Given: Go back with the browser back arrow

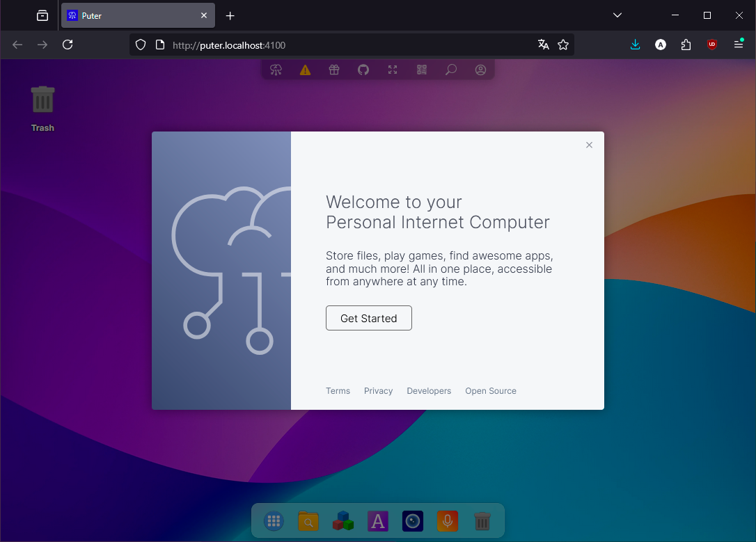Looking at the screenshot, I should [x=17, y=45].
